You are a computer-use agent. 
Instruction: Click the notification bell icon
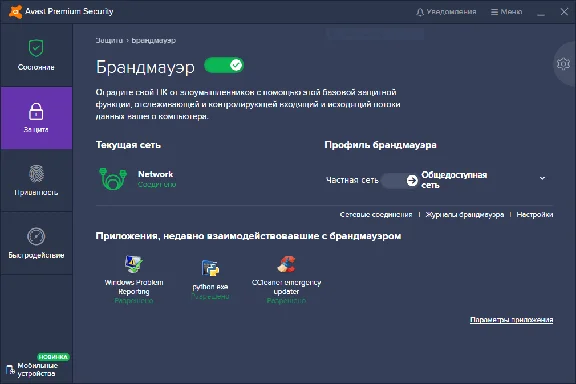(420, 12)
